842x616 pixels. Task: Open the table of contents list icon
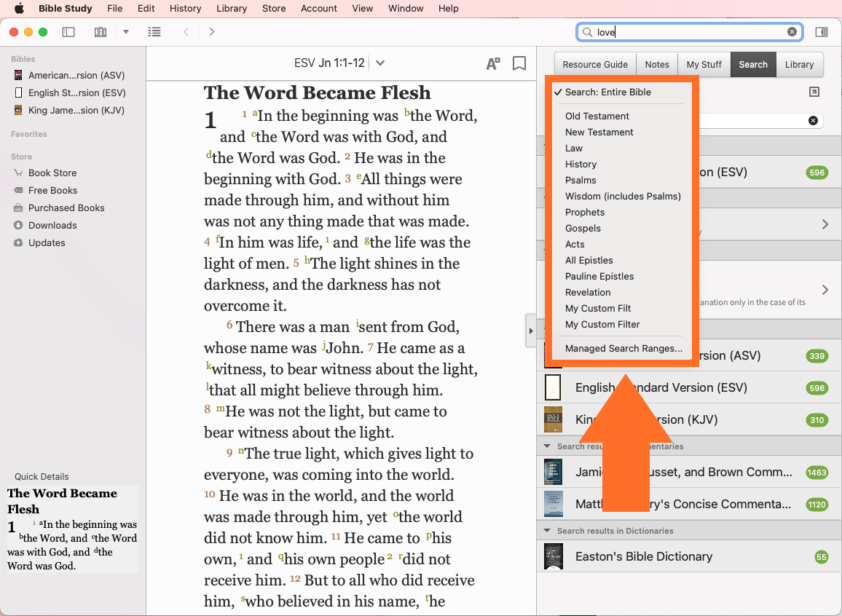pyautogui.click(x=154, y=32)
